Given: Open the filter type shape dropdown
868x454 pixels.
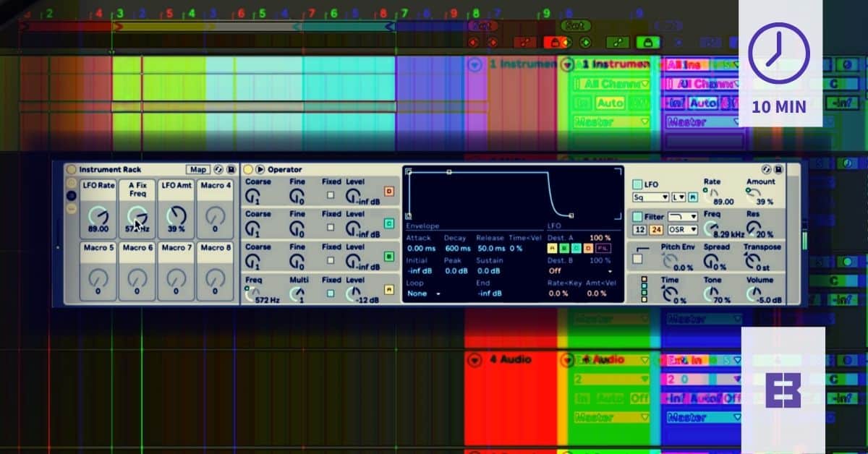Looking at the screenshot, I should pyautogui.click(x=683, y=216).
